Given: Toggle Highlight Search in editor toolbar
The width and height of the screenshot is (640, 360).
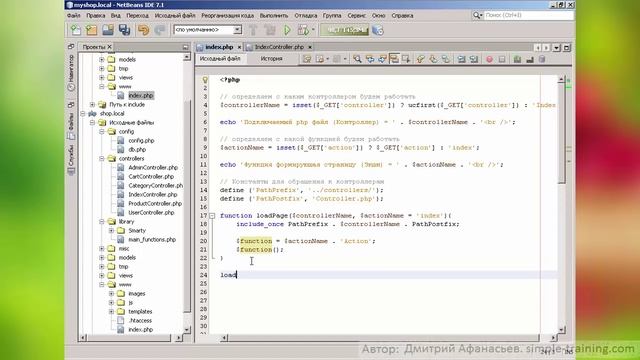Looking at the screenshot, I should click(394, 59).
